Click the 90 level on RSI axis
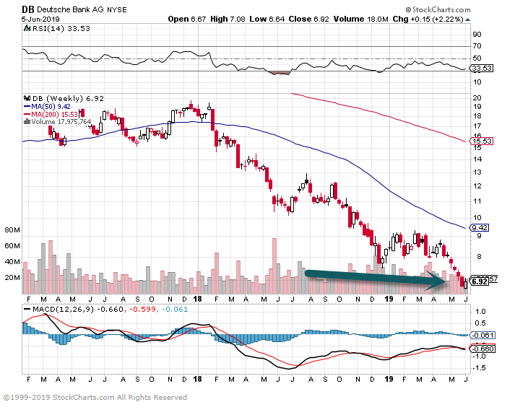Screen dimensions: 515x420 pos(477,35)
